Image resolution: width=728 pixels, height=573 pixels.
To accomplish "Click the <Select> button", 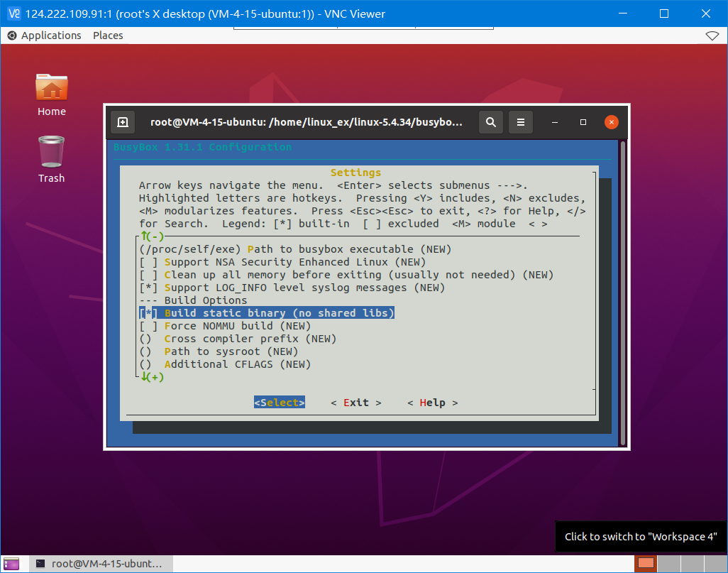I will click(280, 403).
